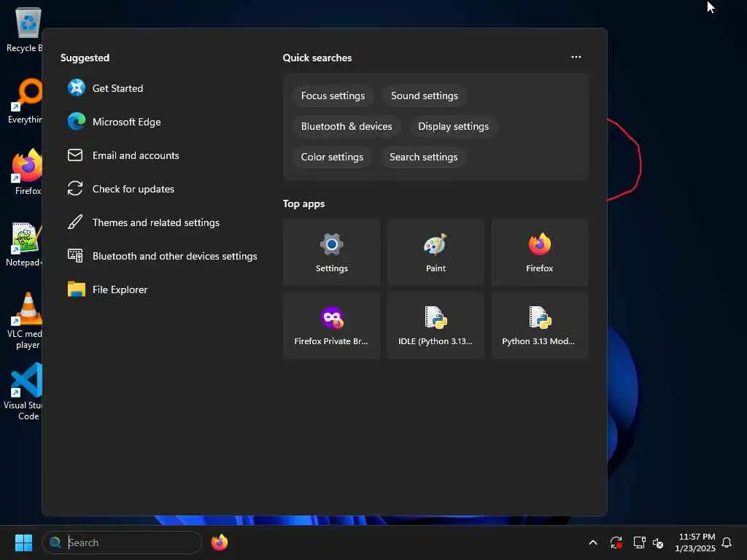The image size is (747, 560).
Task: Click the taskbar Search box
Action: [122, 542]
